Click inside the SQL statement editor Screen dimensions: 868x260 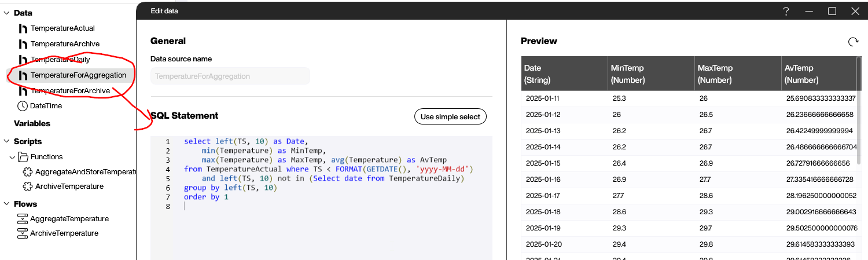coord(321,197)
